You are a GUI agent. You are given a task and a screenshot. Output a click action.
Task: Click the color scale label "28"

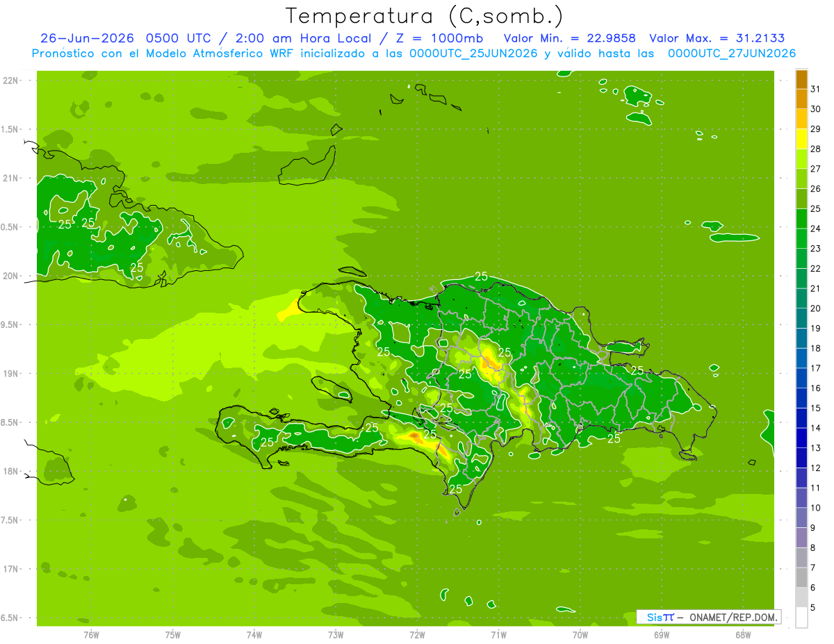pyautogui.click(x=816, y=149)
